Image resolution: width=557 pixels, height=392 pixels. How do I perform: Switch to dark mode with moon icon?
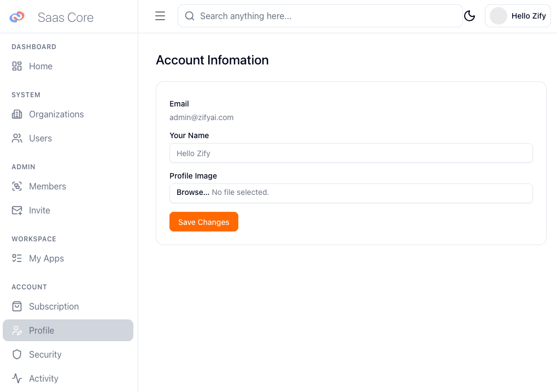click(470, 16)
